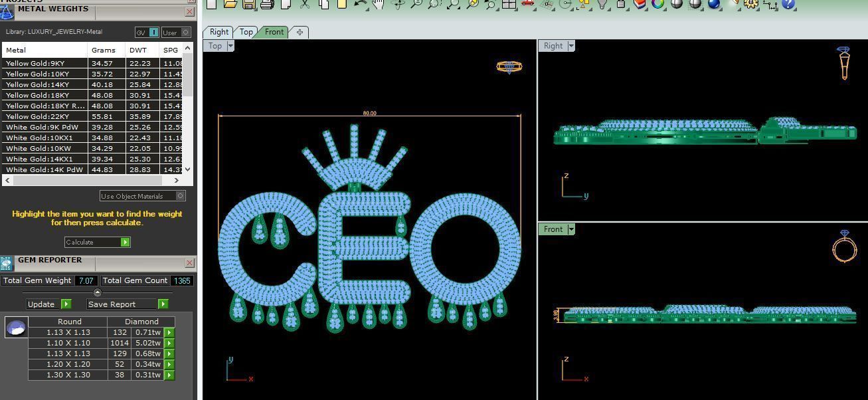Open a file with the folder icon
The height and width of the screenshot is (400, 868).
click(230, 3)
